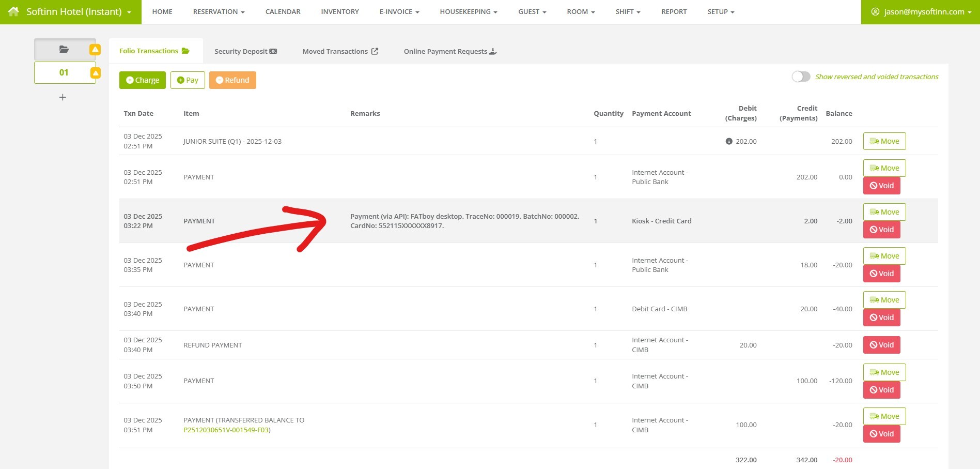Click the home icon in the navigation bar
980x469 pixels.
[13, 11]
